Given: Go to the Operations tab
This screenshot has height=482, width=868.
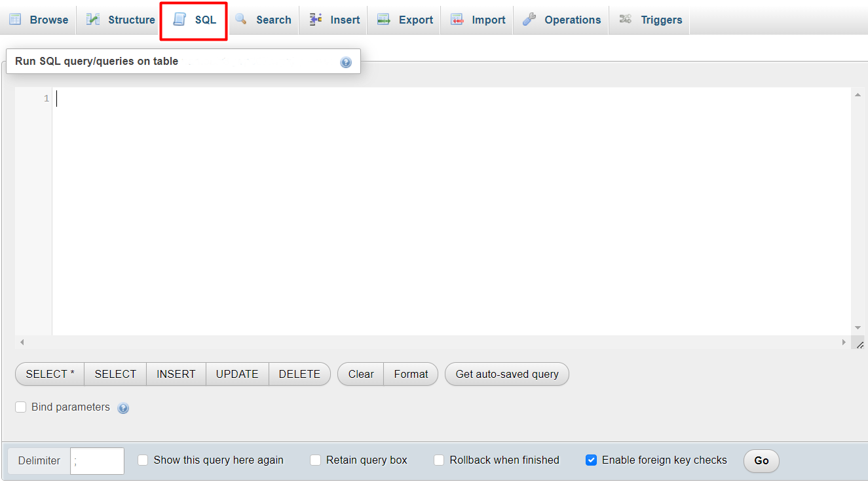Looking at the screenshot, I should 562,20.
